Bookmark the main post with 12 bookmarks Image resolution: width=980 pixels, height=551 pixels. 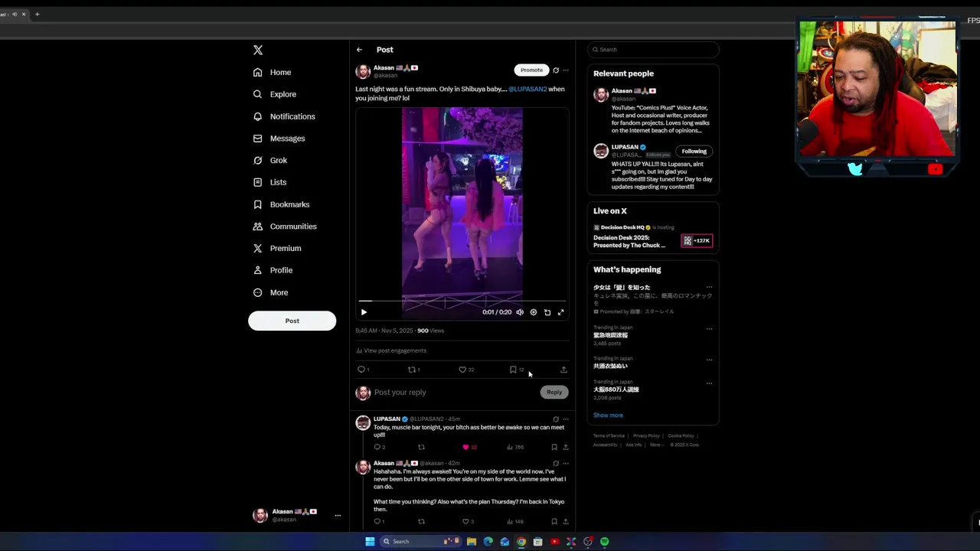pos(516,370)
